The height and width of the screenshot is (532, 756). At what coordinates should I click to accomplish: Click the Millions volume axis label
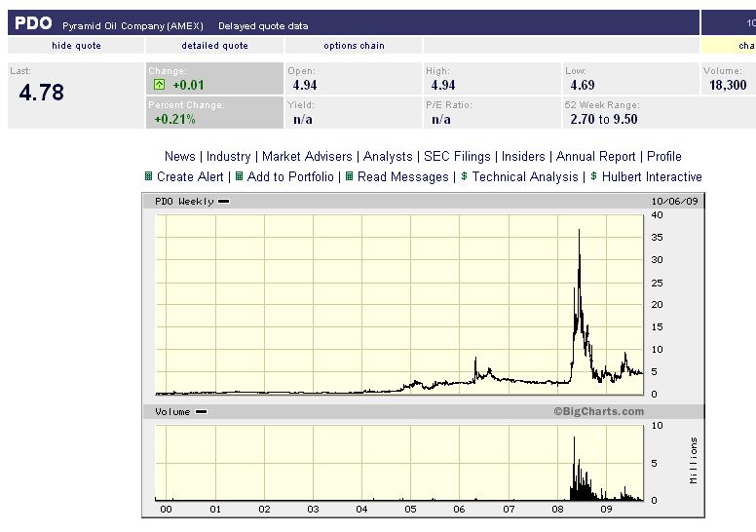[x=694, y=460]
